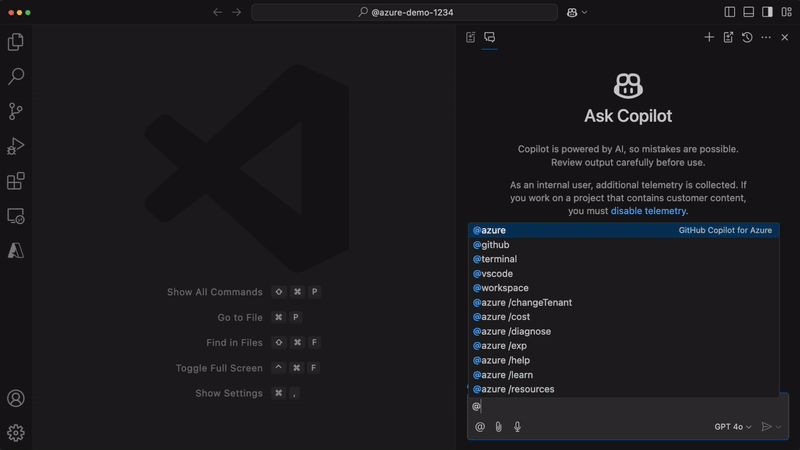
Task: Open Remote Explorer view
Action: (x=16, y=216)
